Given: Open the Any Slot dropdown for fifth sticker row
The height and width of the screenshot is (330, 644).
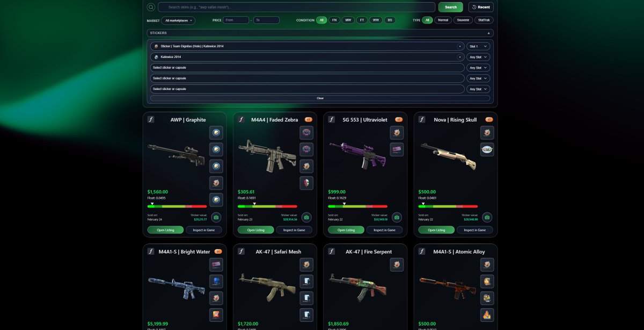Looking at the screenshot, I should point(478,89).
